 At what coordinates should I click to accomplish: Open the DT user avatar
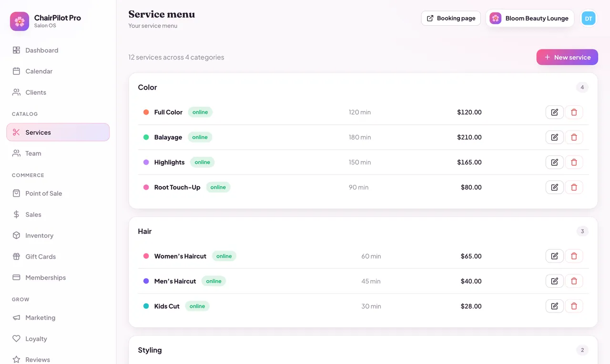[589, 19]
